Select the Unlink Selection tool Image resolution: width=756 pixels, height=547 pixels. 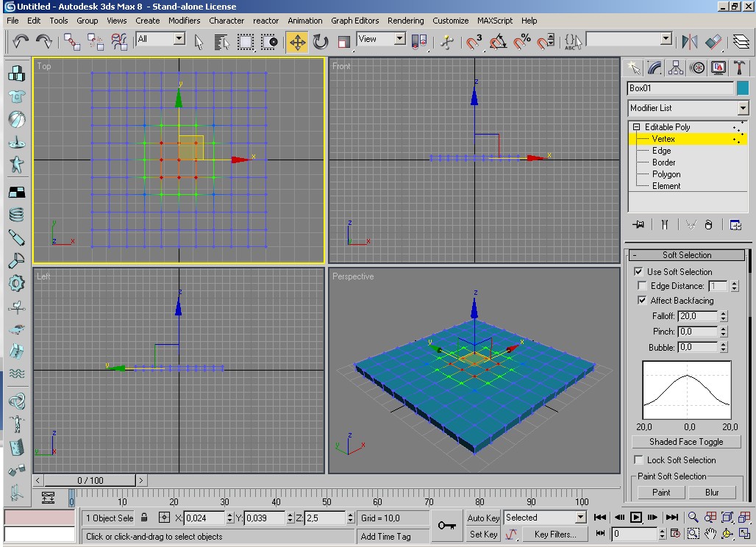click(96, 41)
